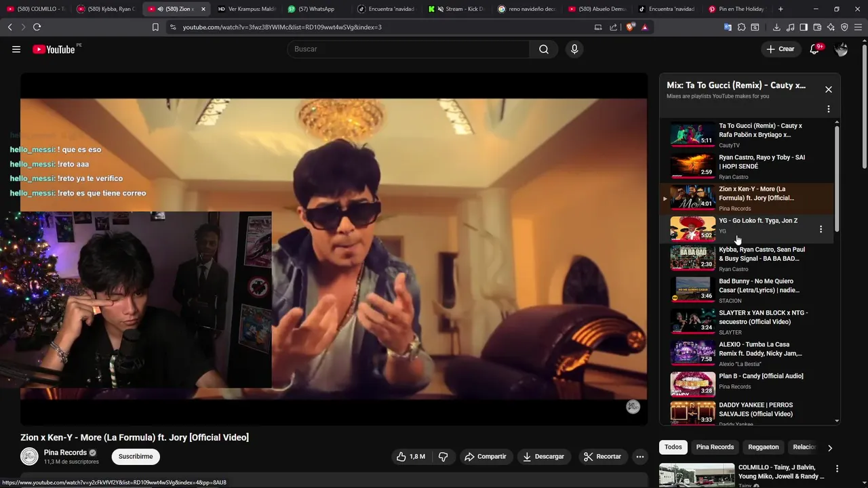868x488 pixels.
Task: Open browser downloads icon
Action: (776, 27)
